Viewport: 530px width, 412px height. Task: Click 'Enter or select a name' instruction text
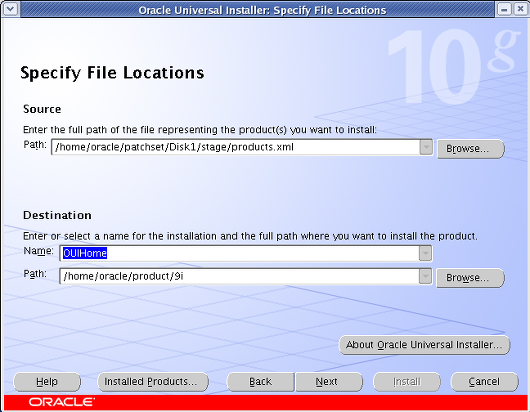pyautogui.click(x=250, y=236)
